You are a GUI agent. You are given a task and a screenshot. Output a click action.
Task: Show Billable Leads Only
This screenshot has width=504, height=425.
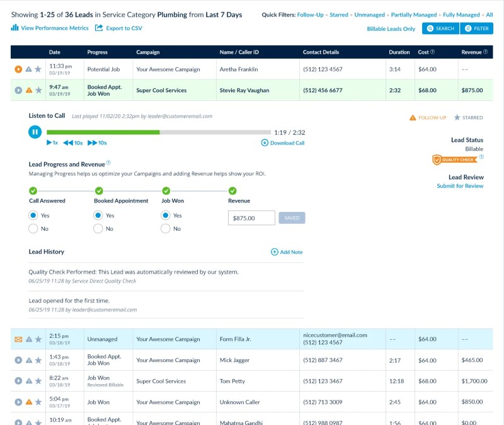click(x=391, y=29)
